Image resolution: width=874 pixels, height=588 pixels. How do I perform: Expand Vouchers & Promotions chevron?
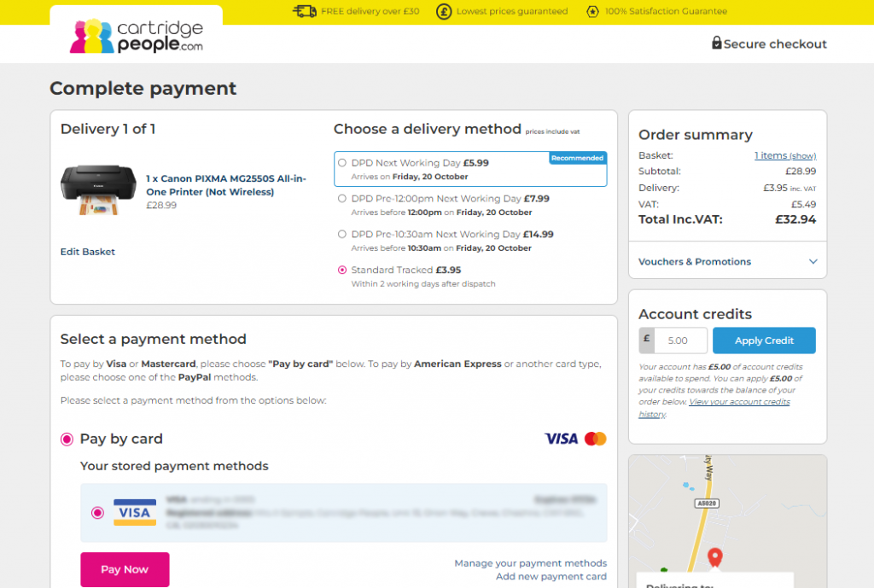[x=813, y=261]
